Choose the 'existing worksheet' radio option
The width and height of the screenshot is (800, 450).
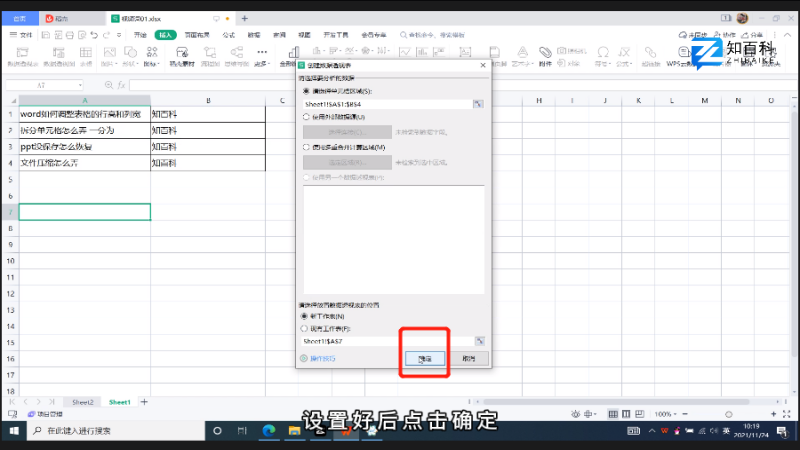point(305,327)
